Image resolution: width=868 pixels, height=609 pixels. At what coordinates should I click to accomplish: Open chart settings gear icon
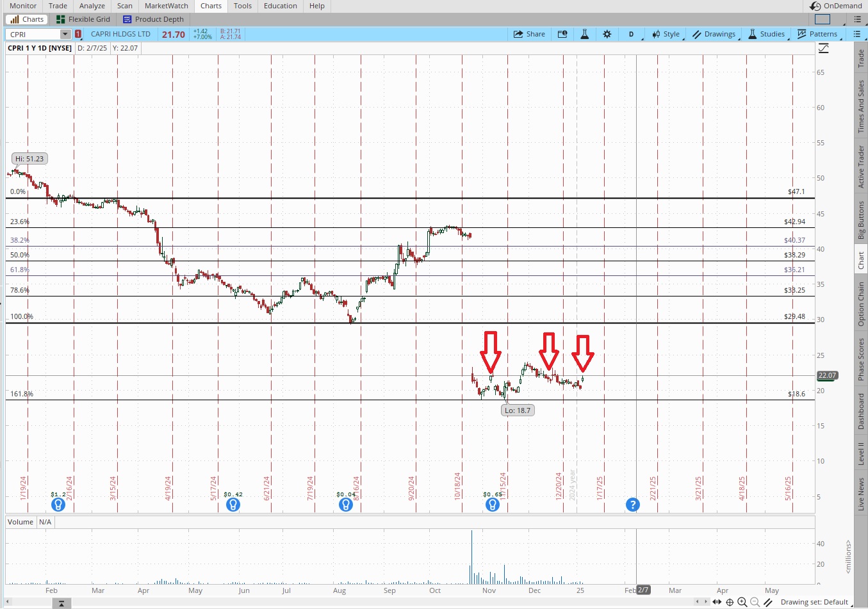point(607,34)
